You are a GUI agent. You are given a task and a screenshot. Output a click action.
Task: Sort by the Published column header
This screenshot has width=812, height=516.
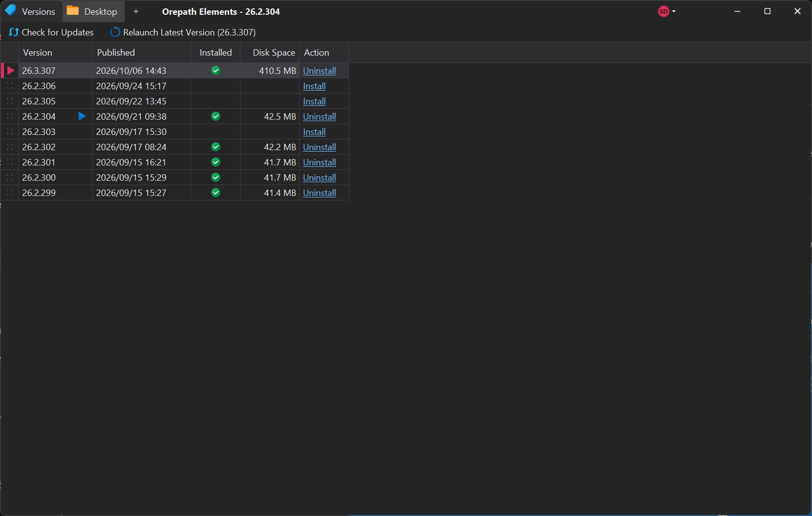pyautogui.click(x=141, y=52)
